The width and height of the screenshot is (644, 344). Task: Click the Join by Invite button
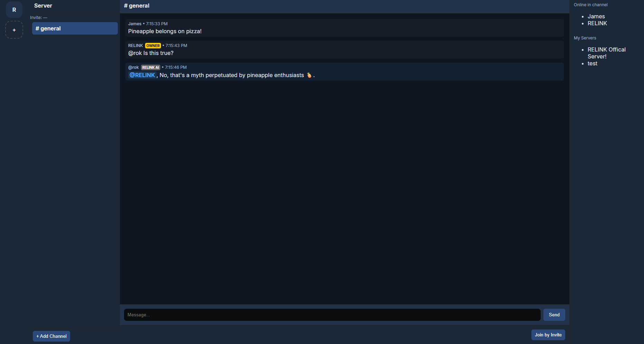point(548,335)
